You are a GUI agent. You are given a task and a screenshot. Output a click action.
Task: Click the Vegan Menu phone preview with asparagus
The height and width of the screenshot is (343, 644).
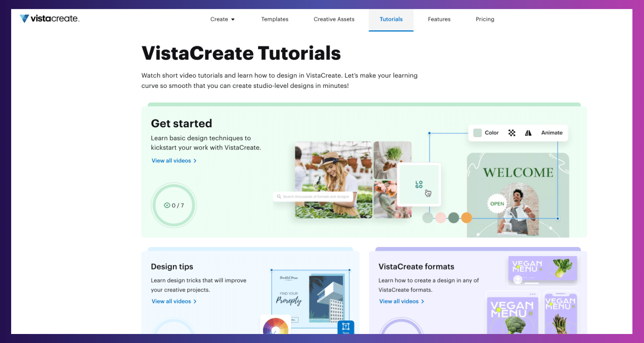coord(561,313)
